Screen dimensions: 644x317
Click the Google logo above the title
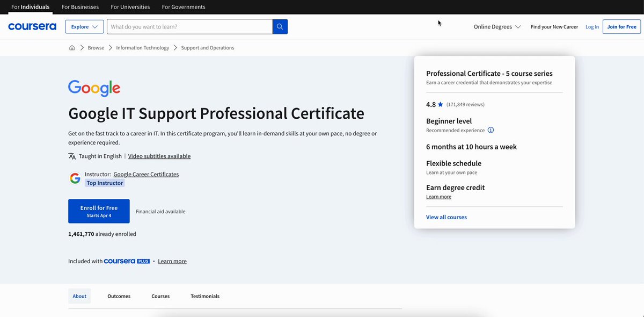(x=94, y=89)
